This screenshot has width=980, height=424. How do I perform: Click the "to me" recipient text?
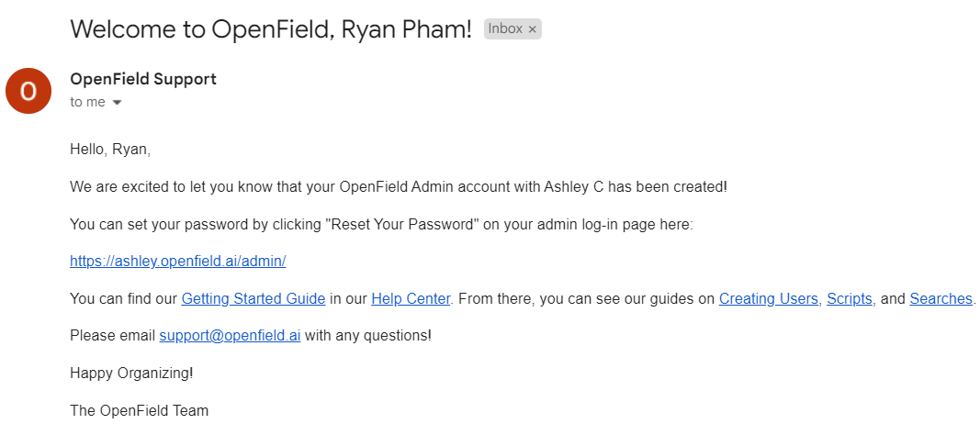pos(87,103)
